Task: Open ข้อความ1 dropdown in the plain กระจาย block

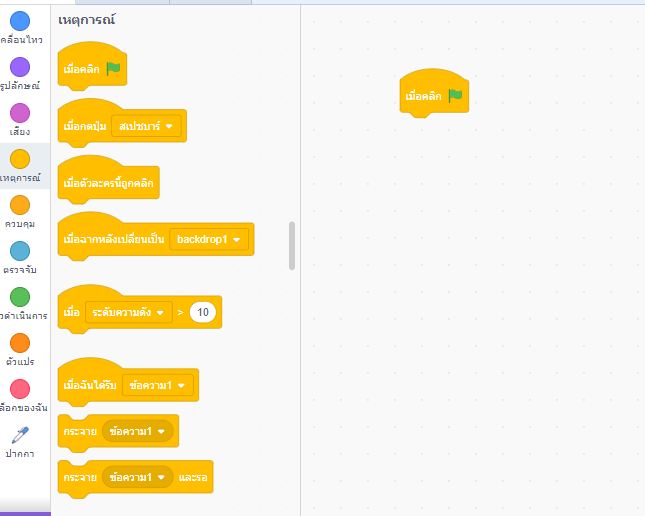Action: (138, 431)
